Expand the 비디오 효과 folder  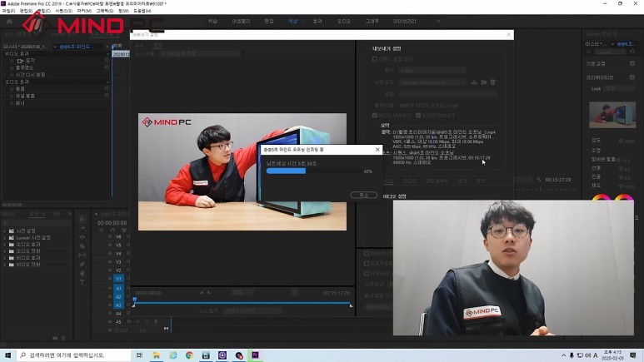pos(4,258)
